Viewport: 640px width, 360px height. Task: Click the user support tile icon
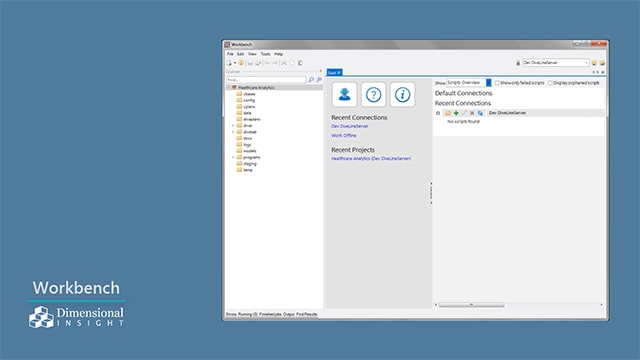tap(344, 94)
